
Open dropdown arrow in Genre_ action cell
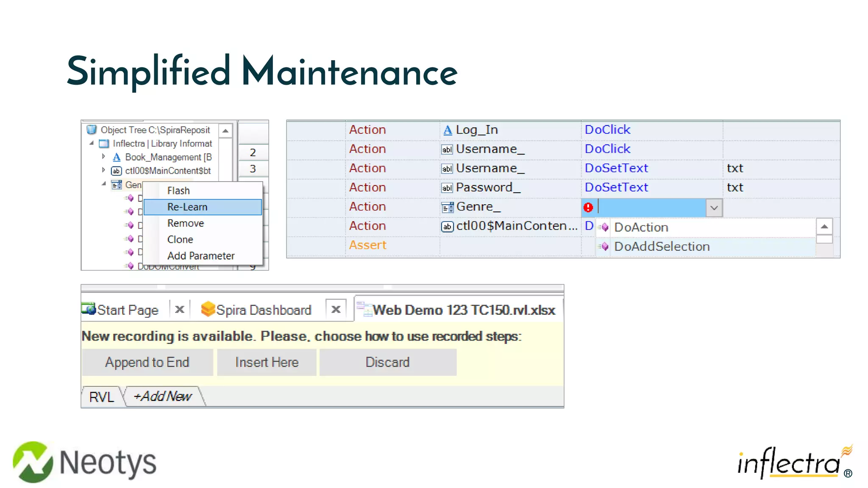point(714,208)
